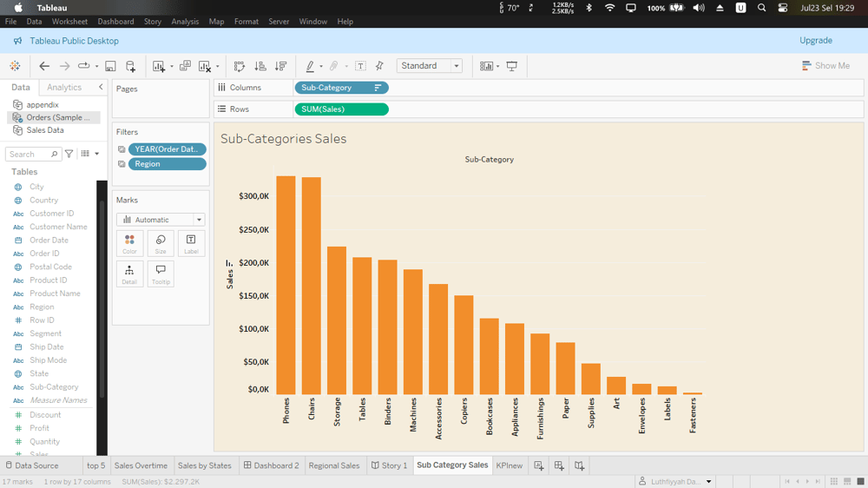Click the Search fields input box
Viewport: 868px width, 488px height.
[33, 154]
